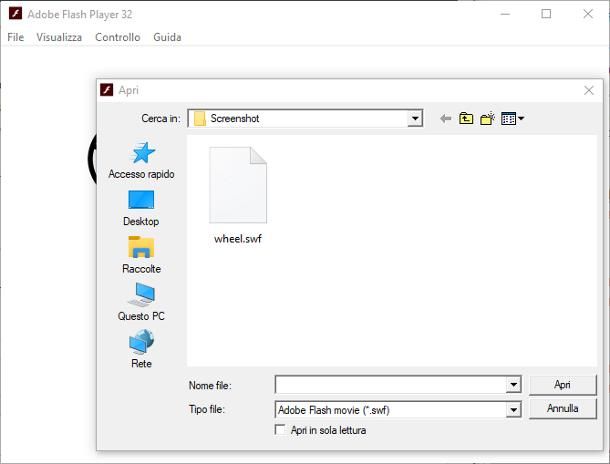This screenshot has height=464, width=610.
Task: Select the wheel.swf file icon
Action: (238, 185)
